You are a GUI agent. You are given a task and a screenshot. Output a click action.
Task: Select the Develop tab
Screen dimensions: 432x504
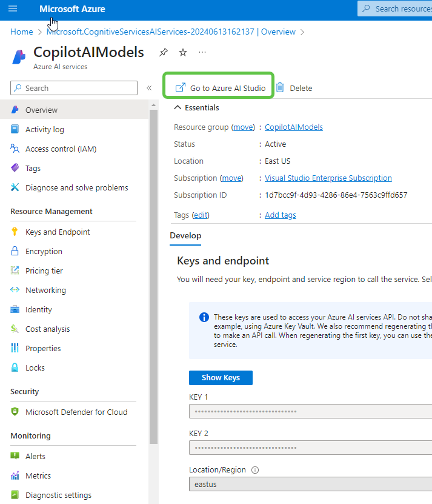[185, 235]
